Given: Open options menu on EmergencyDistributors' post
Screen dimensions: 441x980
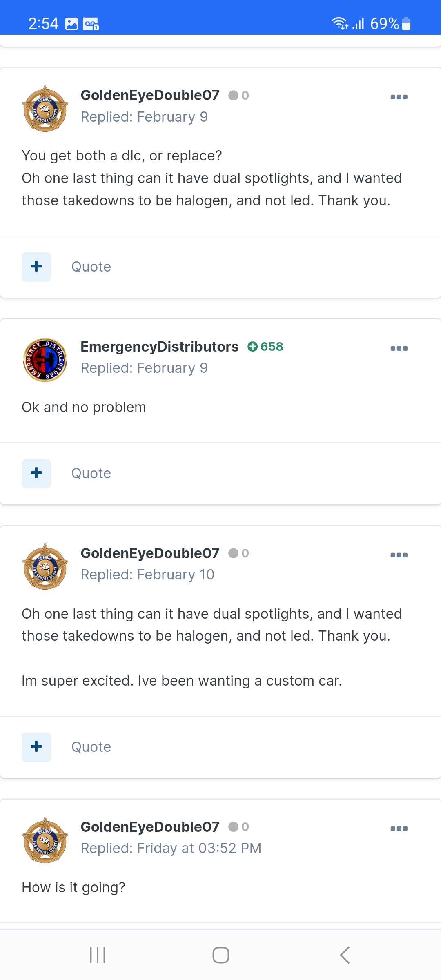Looking at the screenshot, I should tap(399, 348).
